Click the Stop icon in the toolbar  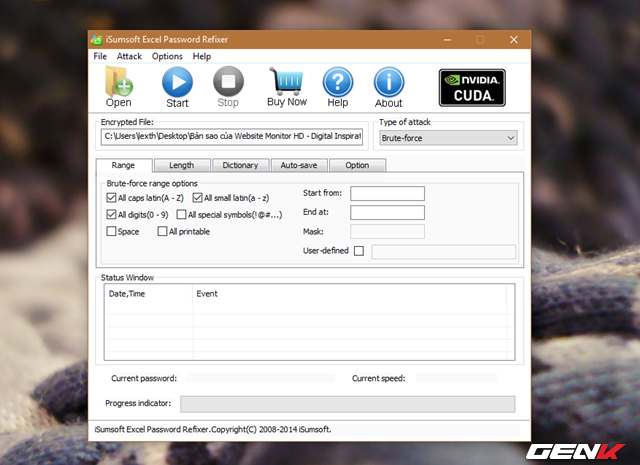click(x=228, y=87)
